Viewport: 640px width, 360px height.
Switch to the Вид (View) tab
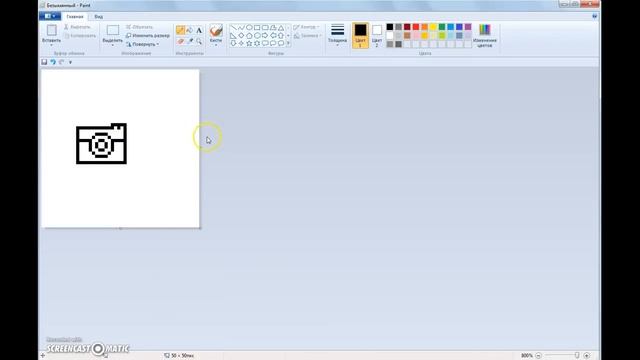point(98,17)
